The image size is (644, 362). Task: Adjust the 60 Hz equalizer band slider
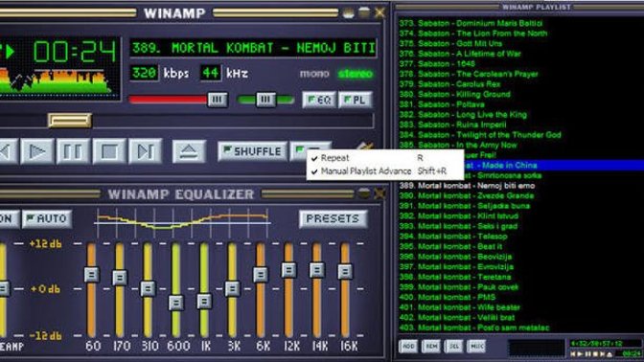click(91, 274)
